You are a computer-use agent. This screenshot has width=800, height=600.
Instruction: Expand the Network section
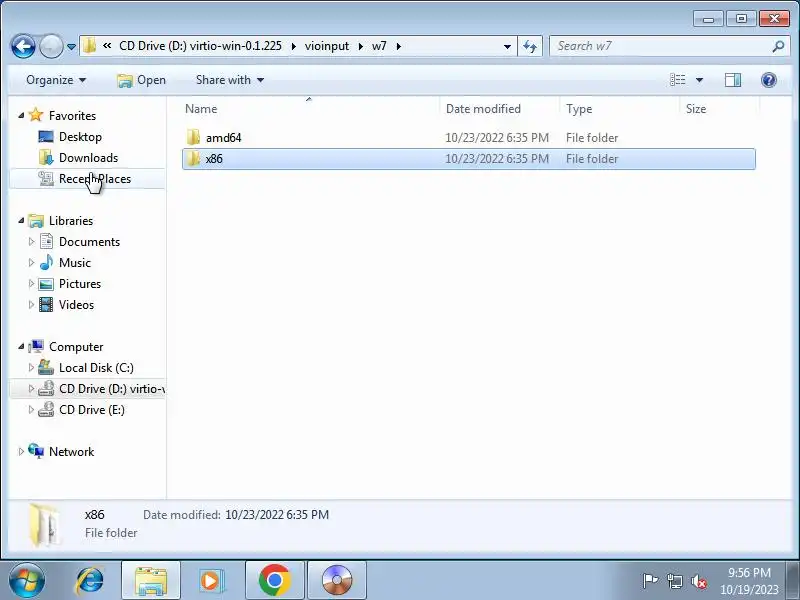pos(21,452)
